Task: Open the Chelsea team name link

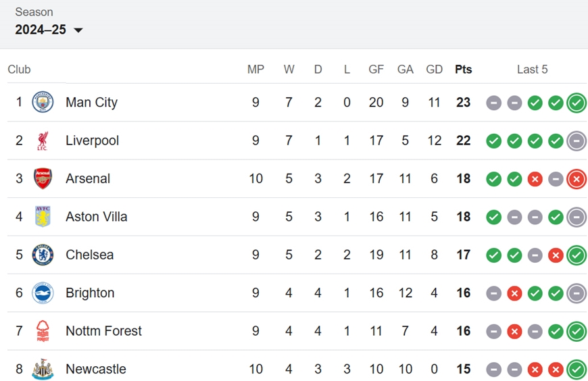Action: (x=90, y=255)
